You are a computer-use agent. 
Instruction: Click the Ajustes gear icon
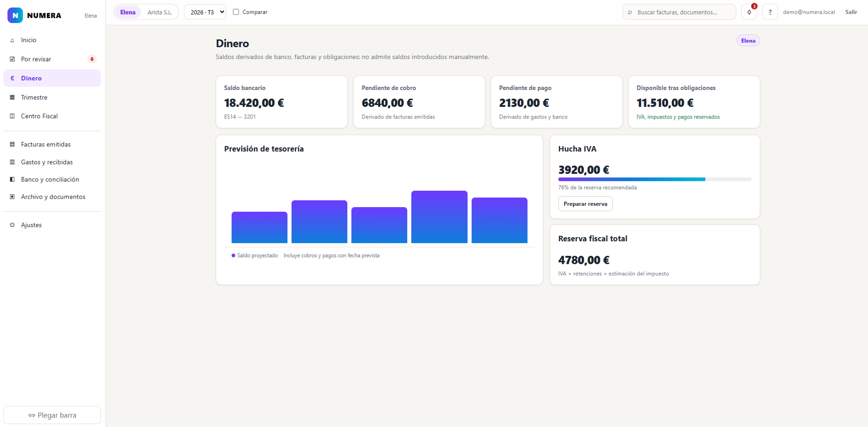[x=12, y=225]
